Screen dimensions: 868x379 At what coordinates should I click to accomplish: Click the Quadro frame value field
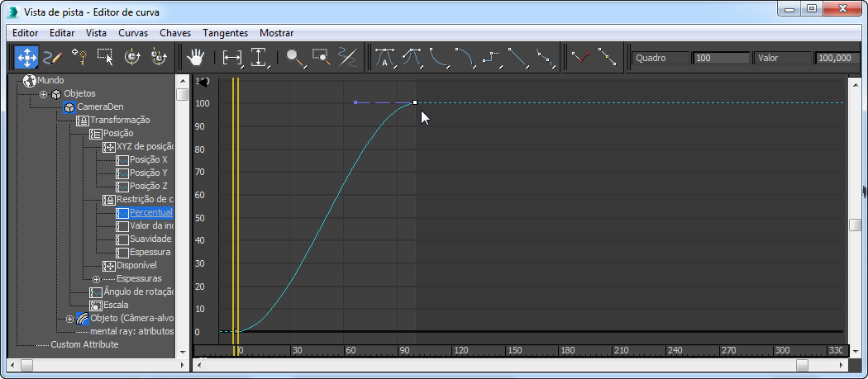(720, 58)
